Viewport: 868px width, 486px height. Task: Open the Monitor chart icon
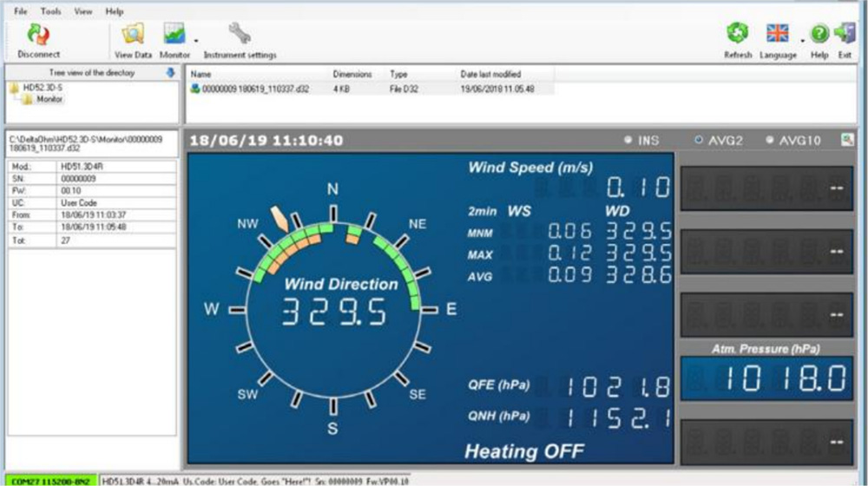pos(174,34)
